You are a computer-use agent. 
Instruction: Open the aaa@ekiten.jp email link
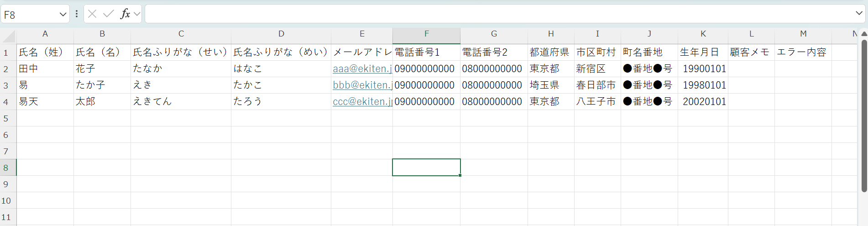(x=362, y=69)
